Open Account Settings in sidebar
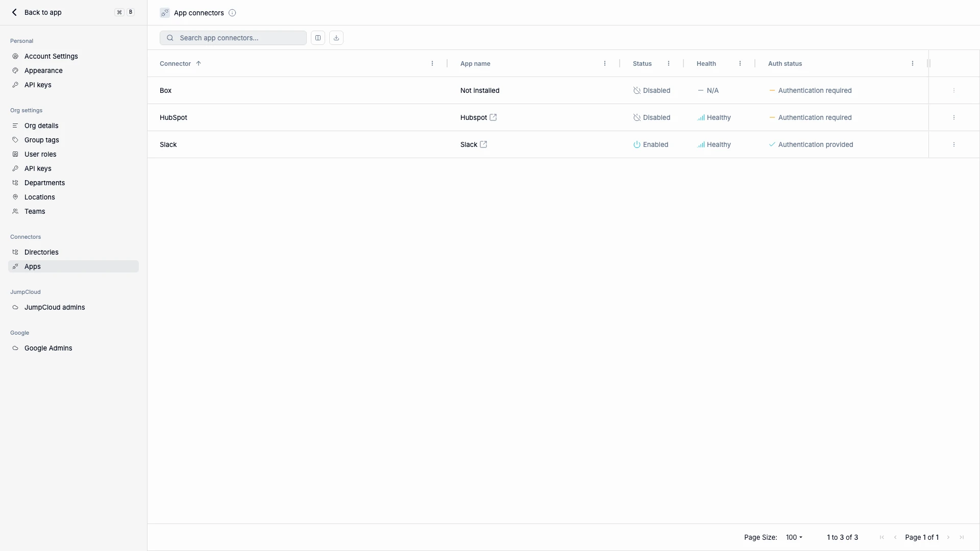 pos(51,56)
